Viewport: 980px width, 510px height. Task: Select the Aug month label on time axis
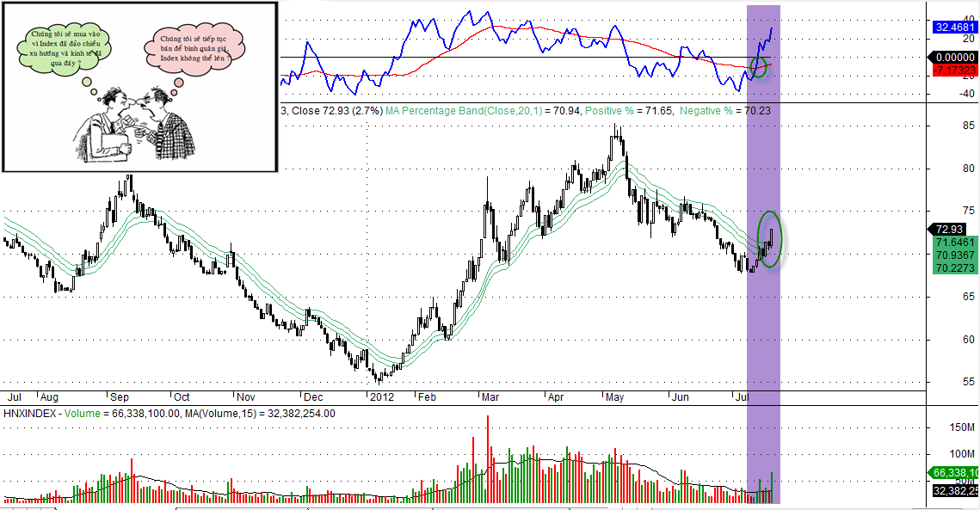(49, 396)
